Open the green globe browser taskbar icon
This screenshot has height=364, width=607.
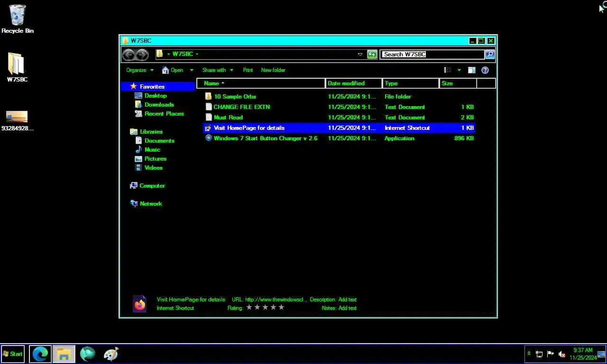tap(88, 354)
